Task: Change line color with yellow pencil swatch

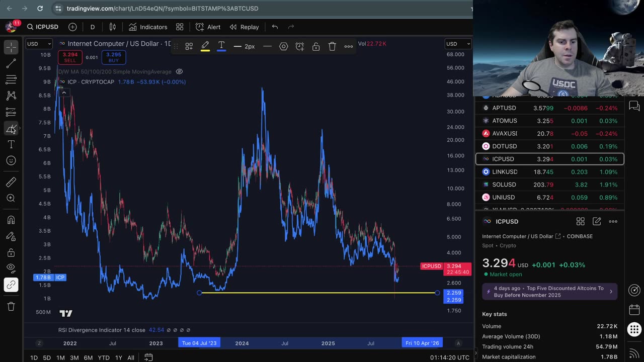Action: tap(205, 46)
